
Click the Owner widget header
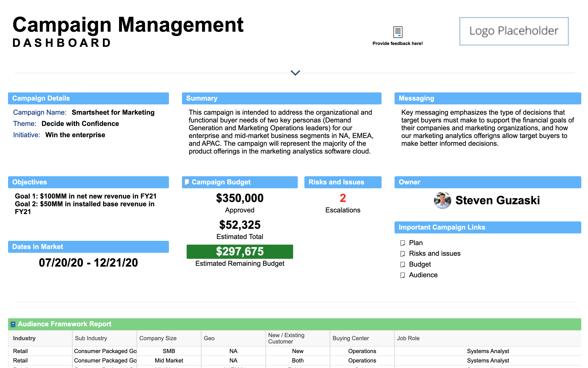click(488, 182)
